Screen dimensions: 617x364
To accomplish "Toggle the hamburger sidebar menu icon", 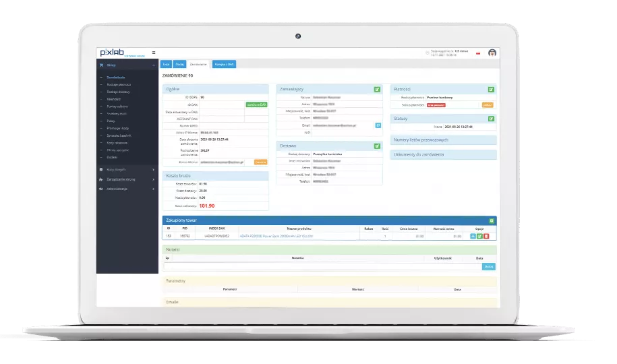I will pyautogui.click(x=154, y=53).
